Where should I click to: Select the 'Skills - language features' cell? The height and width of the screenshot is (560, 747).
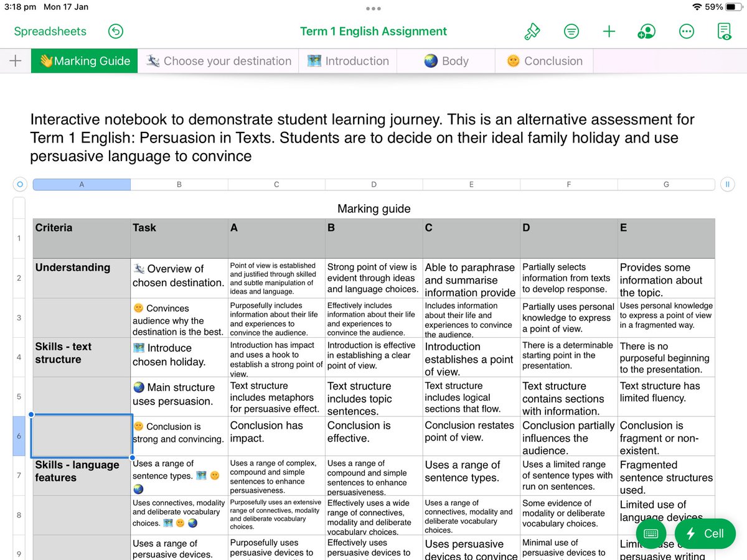(82, 476)
